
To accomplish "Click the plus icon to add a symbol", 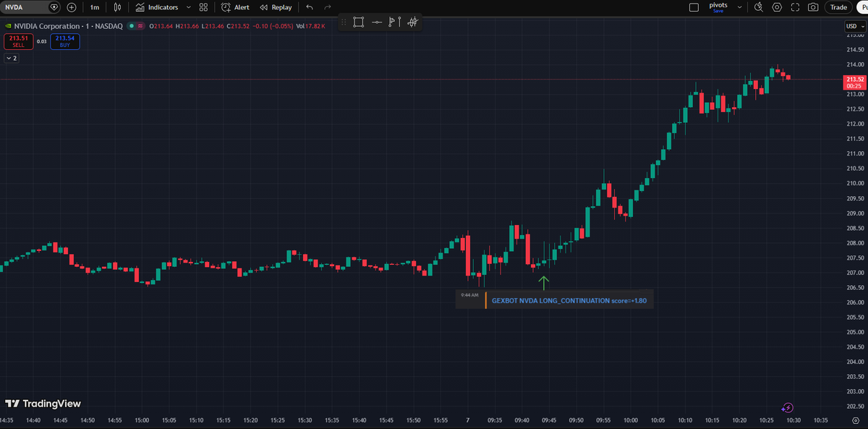I will click(71, 7).
